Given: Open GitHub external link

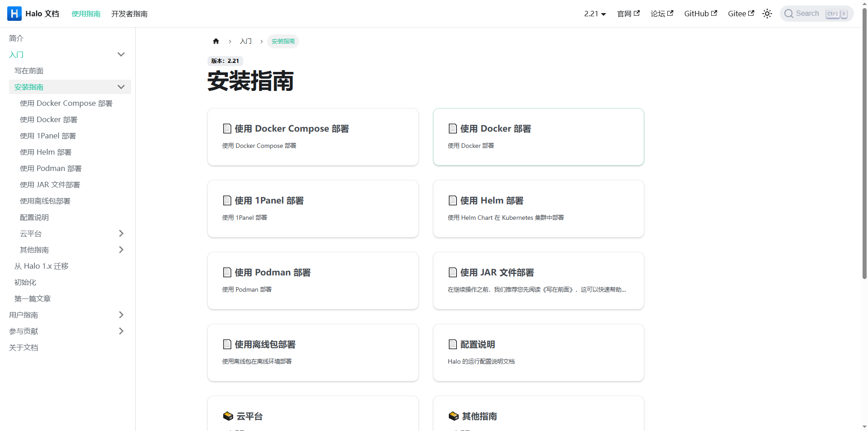Looking at the screenshot, I should (700, 14).
